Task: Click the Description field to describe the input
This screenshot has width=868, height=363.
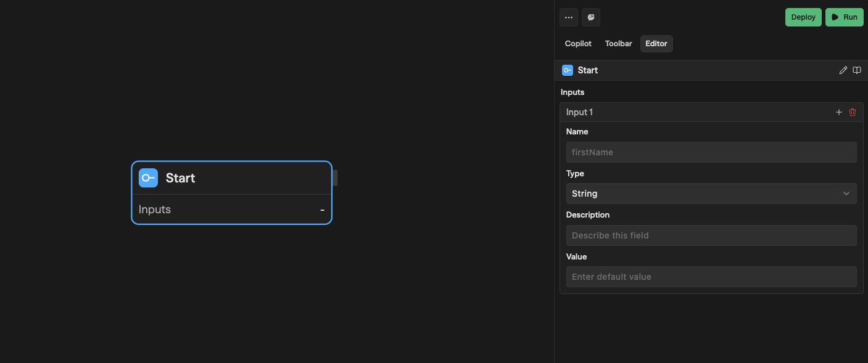Action: click(x=711, y=235)
